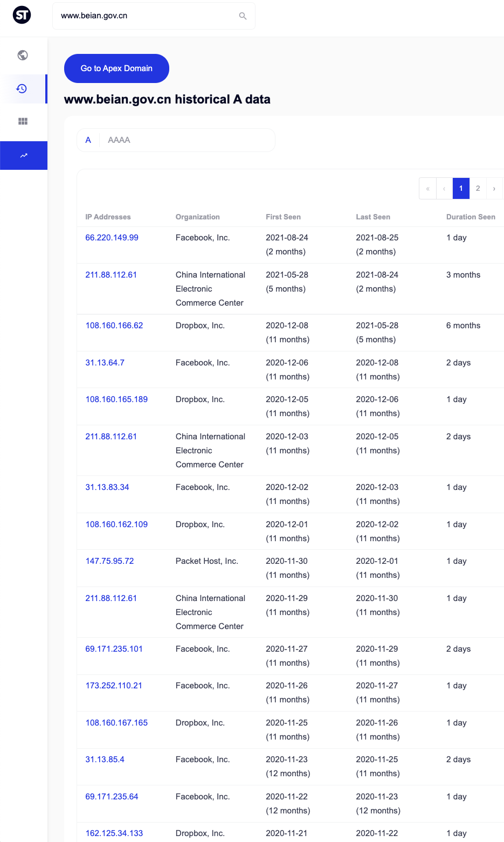
Task: Click first seen date 2021-08-24
Action: click(x=287, y=238)
